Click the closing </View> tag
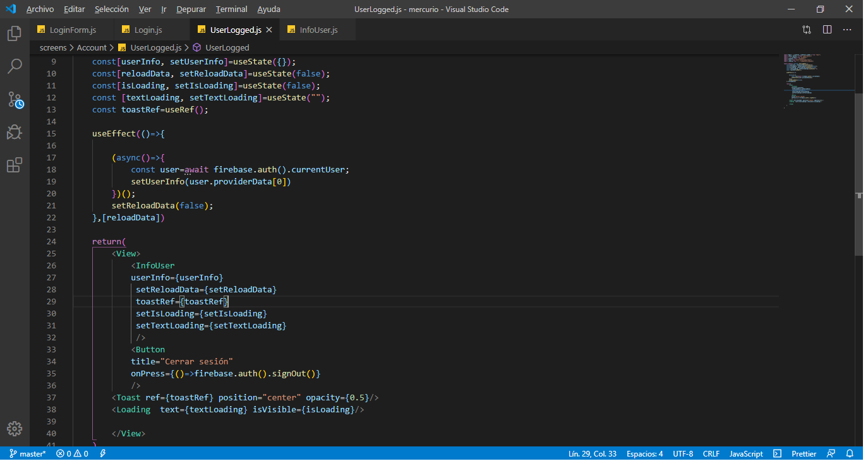The image size is (868, 466). 128,434
